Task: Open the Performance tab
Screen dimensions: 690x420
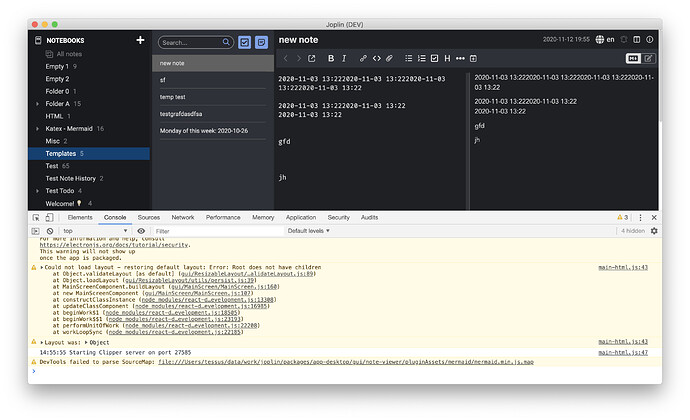Action: pyautogui.click(x=223, y=217)
